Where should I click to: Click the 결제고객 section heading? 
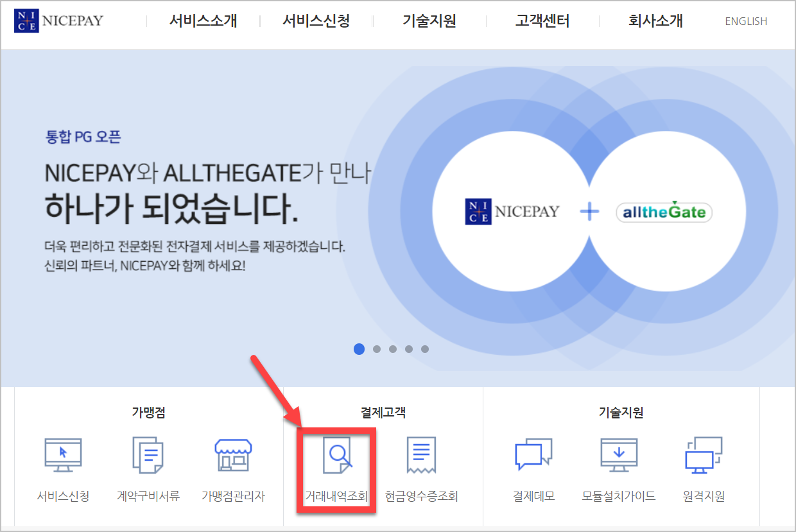click(x=383, y=413)
